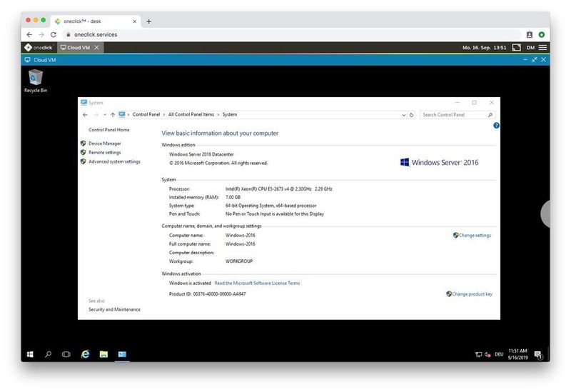Click Windows Server 2016 Datacenter text
The width and height of the screenshot is (571, 392).
point(201,154)
